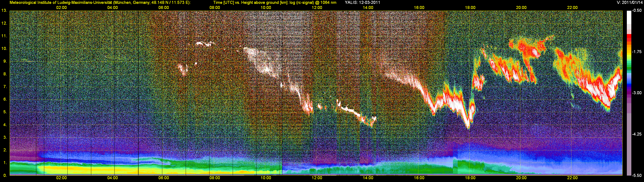This screenshot has height=182, width=644.
Task: Click the 9. height axis label
Action: [5, 61]
